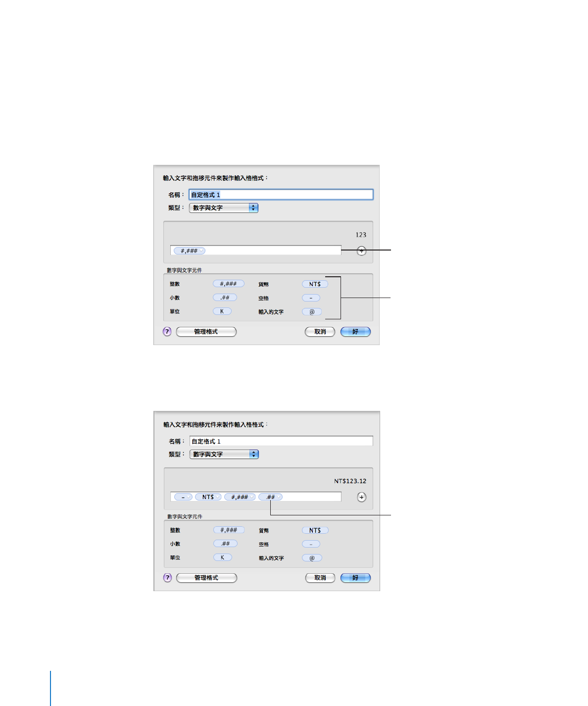Select the @ 輸入的文字 element in lower dialog
This screenshot has height=706, width=588.
[x=312, y=558]
